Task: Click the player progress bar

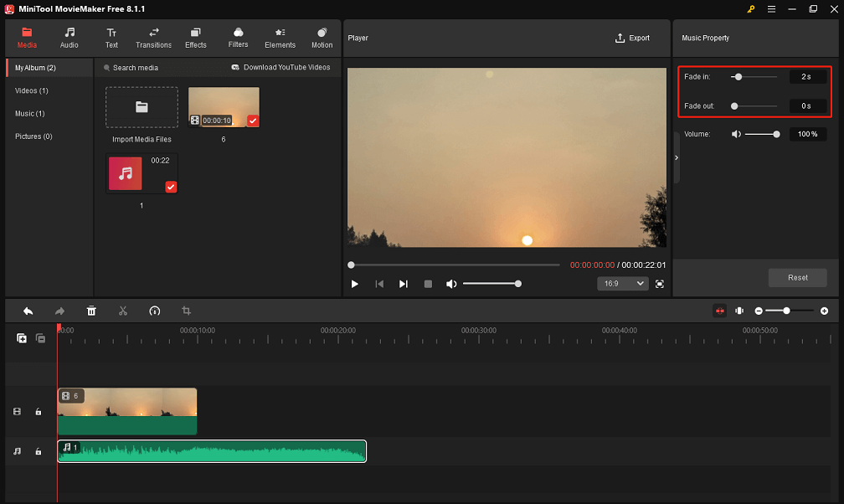Action: point(455,265)
